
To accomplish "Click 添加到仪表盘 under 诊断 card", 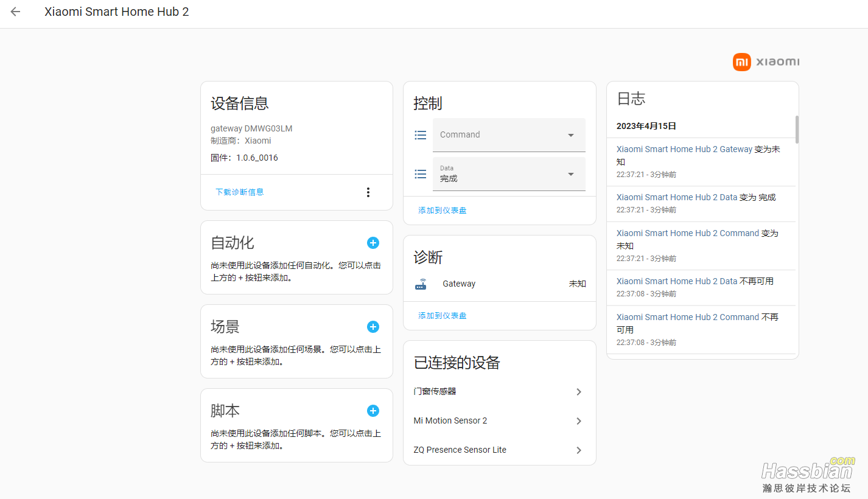I will click(x=443, y=316).
